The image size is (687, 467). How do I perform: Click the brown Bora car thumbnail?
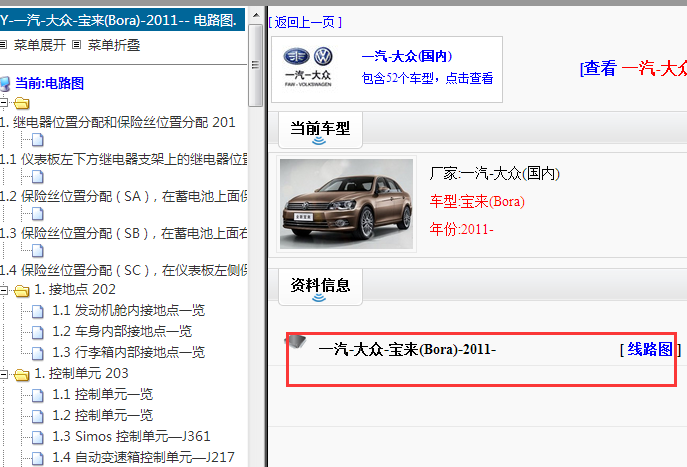(x=346, y=204)
